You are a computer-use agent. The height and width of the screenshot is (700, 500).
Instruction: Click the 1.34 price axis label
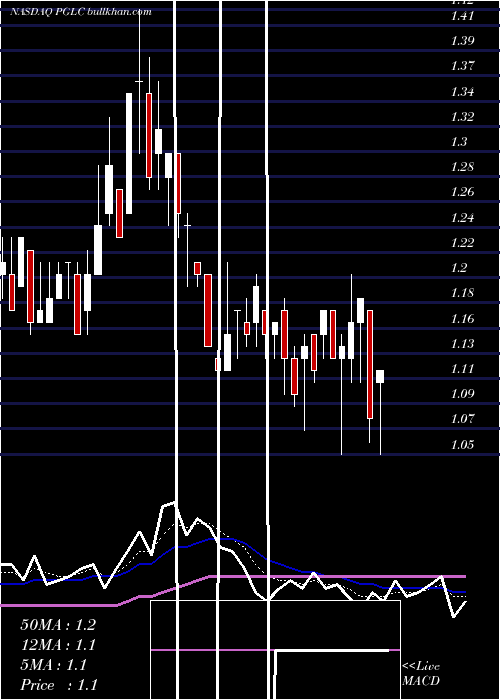coord(462,92)
